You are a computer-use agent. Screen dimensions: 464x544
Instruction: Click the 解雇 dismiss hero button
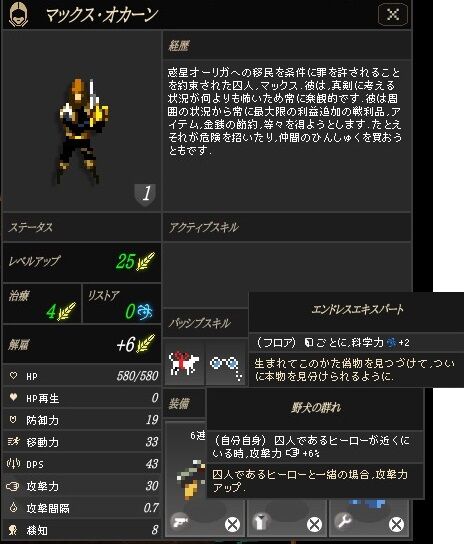[82, 344]
